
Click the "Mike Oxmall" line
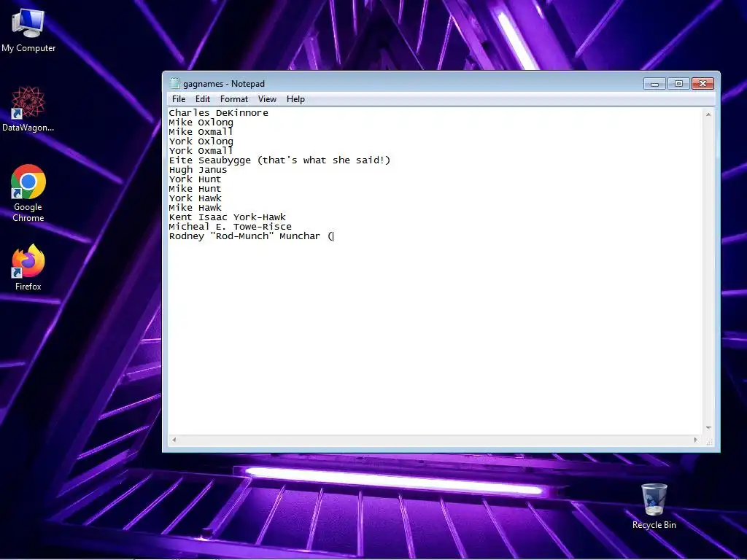201,132
